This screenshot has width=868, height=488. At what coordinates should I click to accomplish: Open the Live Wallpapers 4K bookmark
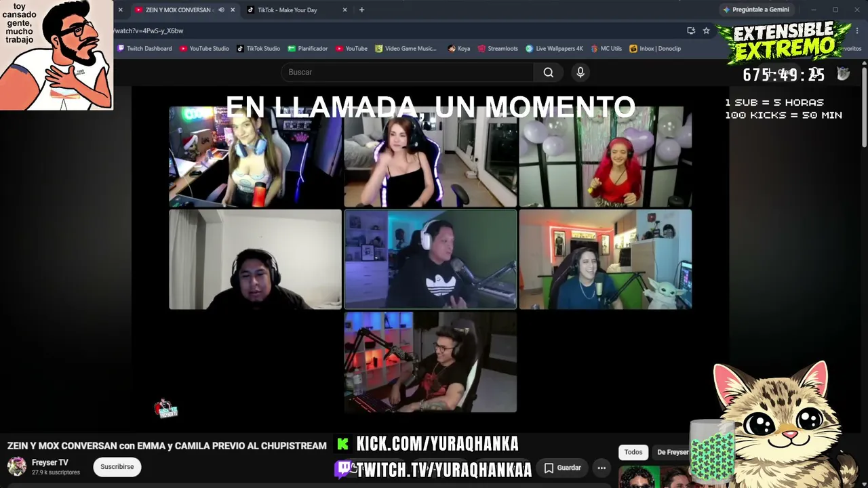coord(554,49)
